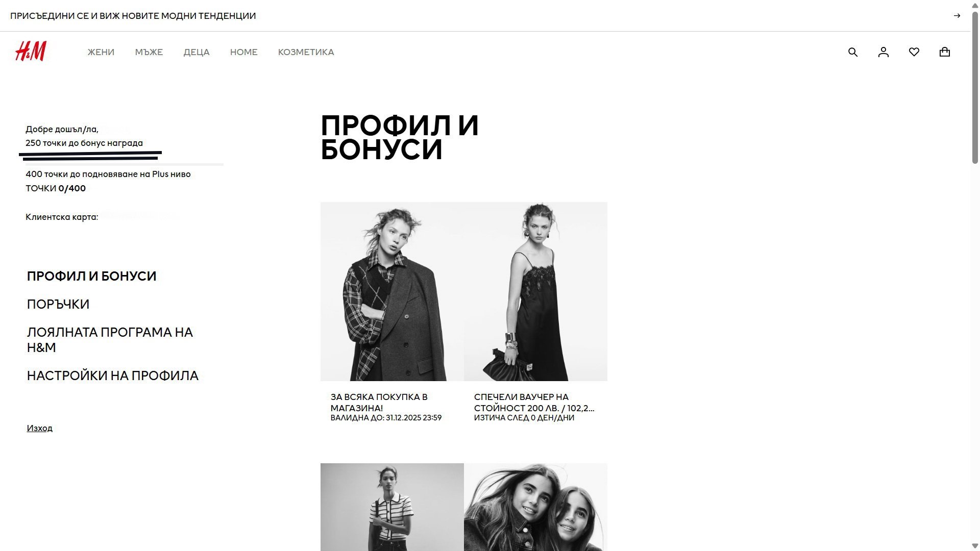Open the account profile icon
The width and height of the screenshot is (980, 551).
[x=884, y=52]
